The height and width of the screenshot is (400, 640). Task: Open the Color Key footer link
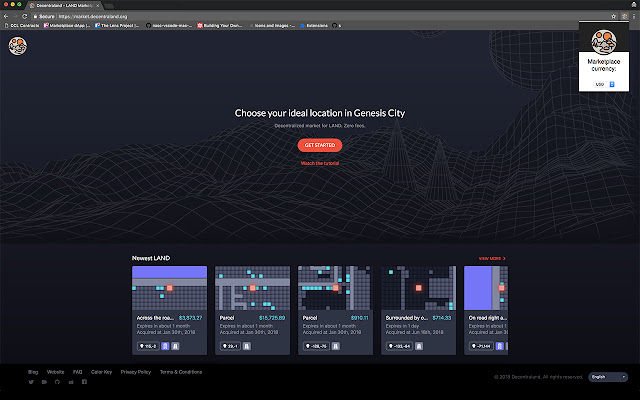tap(101, 372)
